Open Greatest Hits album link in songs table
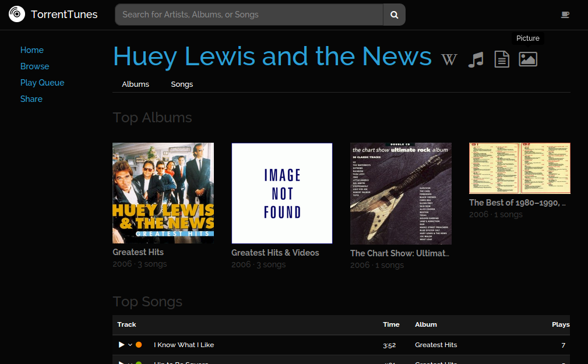The height and width of the screenshot is (364, 588). click(436, 345)
